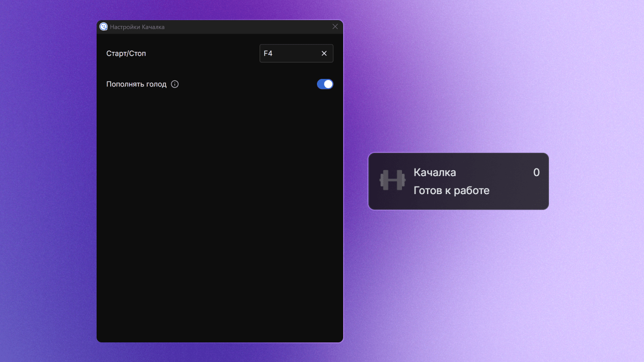This screenshot has width=644, height=362.
Task: Click the Настройки Качалка title text
Action: pos(137,27)
